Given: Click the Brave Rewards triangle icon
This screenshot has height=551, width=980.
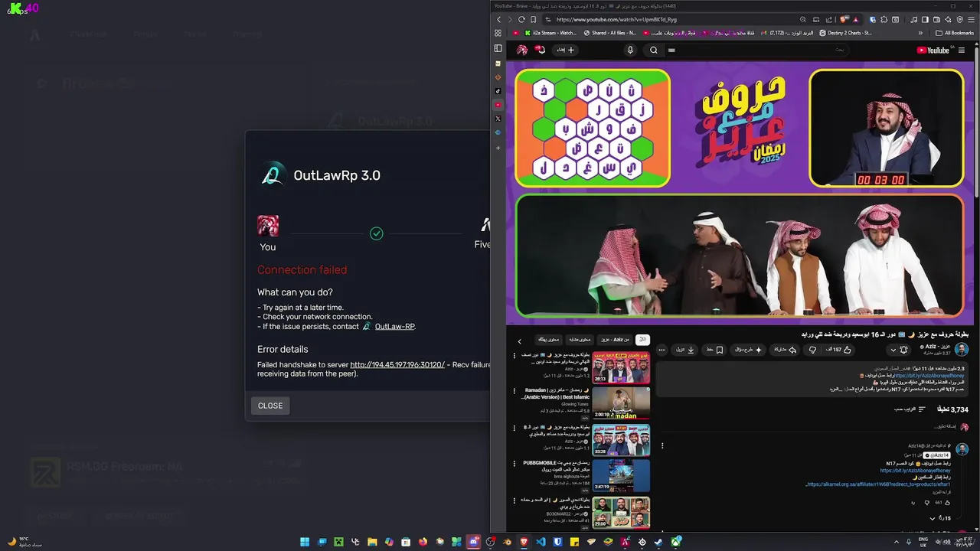Looking at the screenshot, I should (x=855, y=19).
